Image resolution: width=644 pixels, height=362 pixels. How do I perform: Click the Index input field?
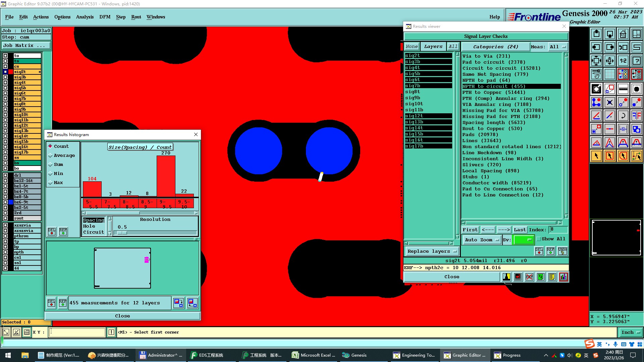558,230
